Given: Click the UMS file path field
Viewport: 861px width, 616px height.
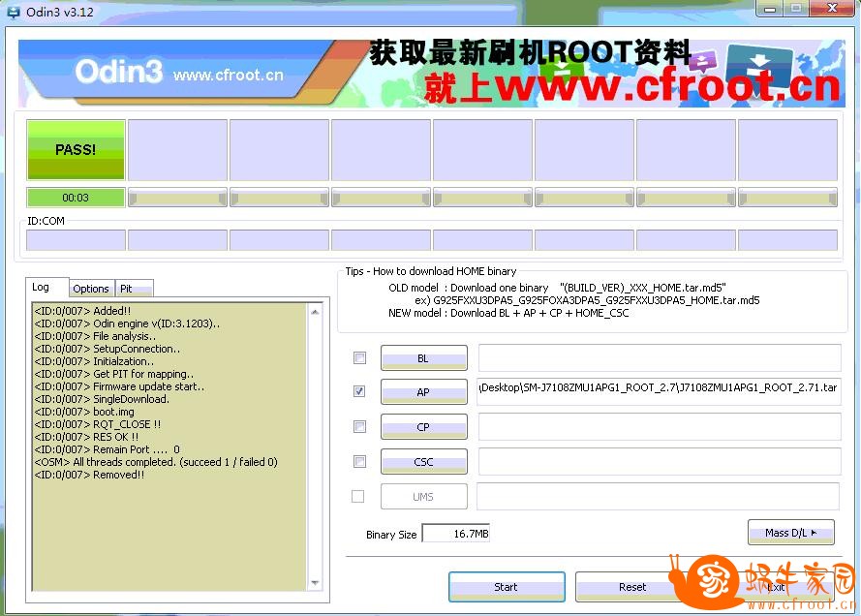Looking at the screenshot, I should (659, 496).
